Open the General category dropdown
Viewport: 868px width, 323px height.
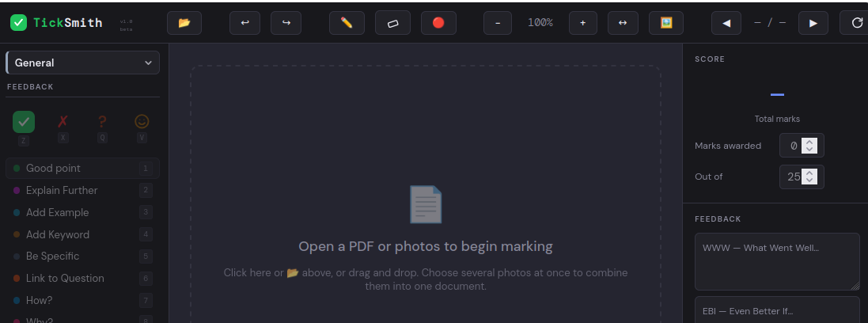point(82,63)
